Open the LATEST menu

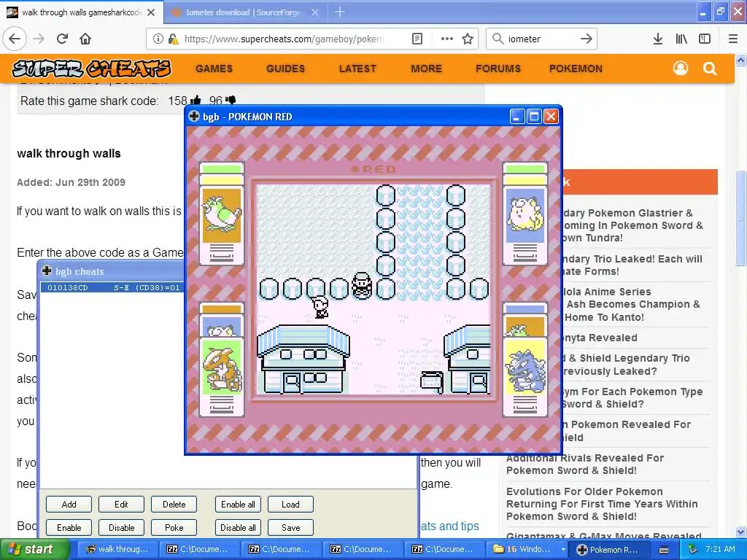point(357,69)
